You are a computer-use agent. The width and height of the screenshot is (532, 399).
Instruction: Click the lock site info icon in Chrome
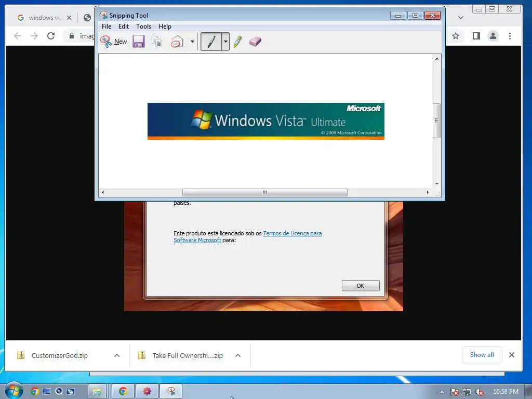point(72,36)
